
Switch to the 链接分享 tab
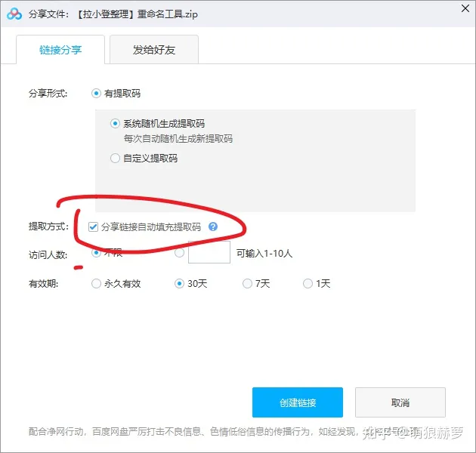tap(60, 50)
